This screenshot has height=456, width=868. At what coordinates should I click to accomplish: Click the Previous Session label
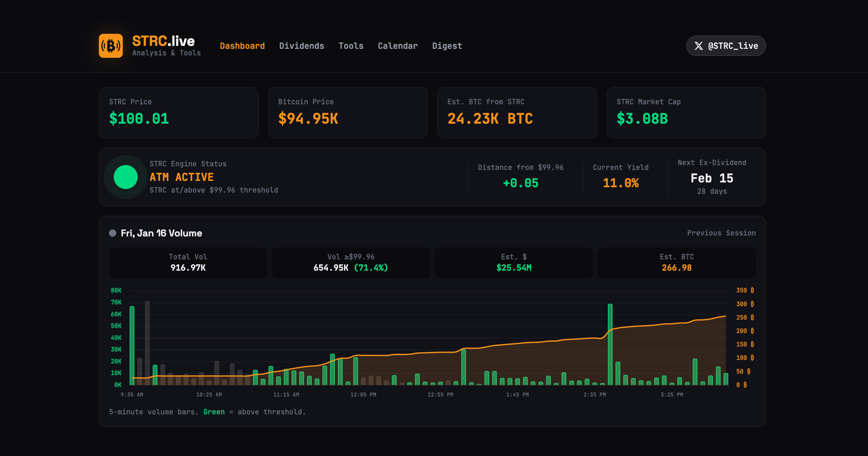pyautogui.click(x=721, y=233)
